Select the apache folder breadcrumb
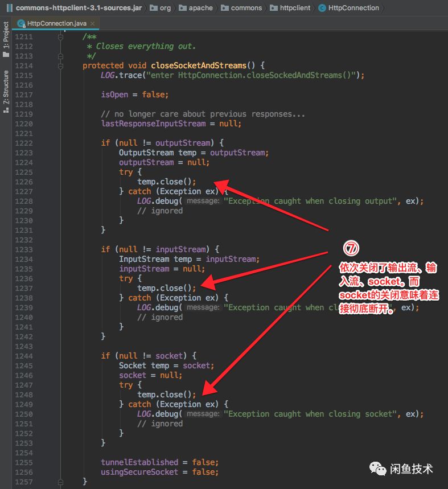The image size is (448, 489). coord(196,8)
